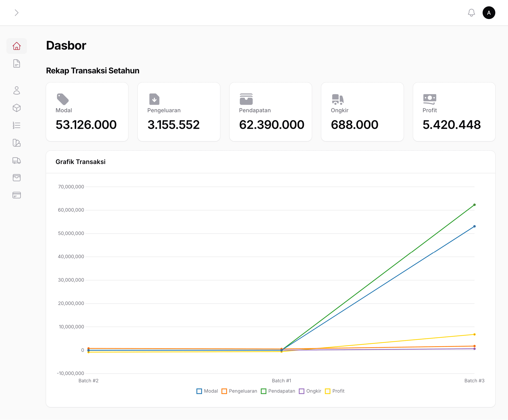Click the Profit summary card
508x420 pixels.
pos(454,112)
